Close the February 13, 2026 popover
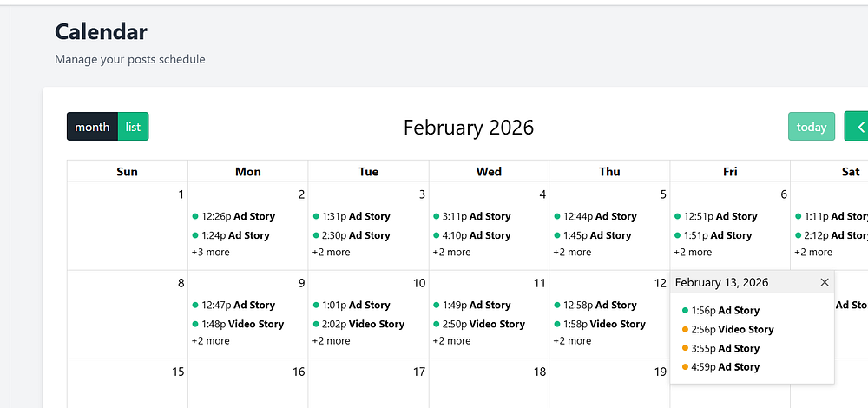The width and height of the screenshot is (868, 408). click(x=825, y=282)
